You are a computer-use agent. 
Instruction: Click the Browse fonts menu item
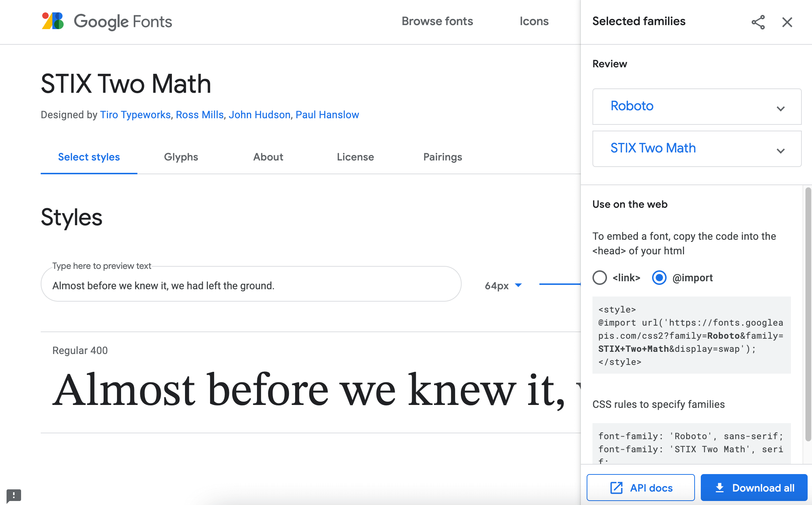438,21
